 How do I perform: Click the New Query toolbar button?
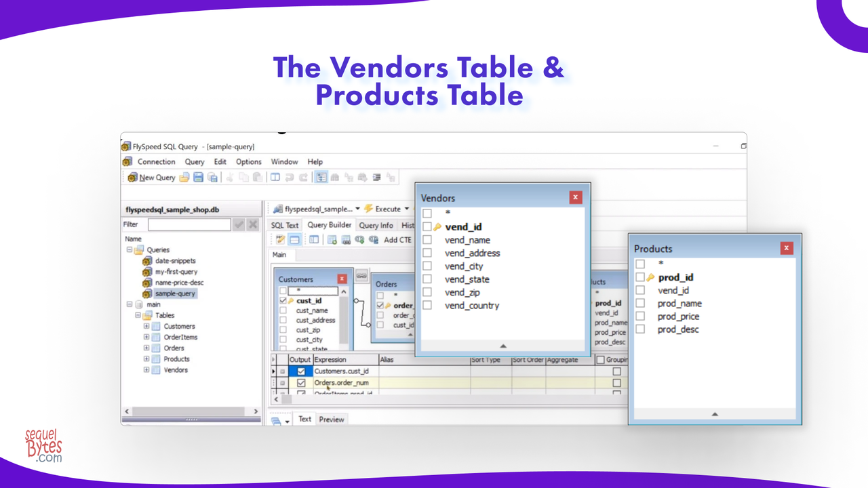tap(151, 178)
